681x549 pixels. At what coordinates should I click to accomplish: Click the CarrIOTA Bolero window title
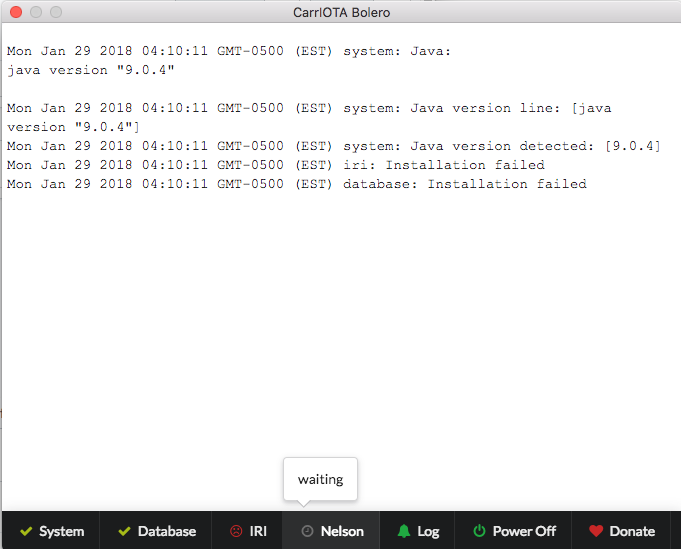coord(341,13)
